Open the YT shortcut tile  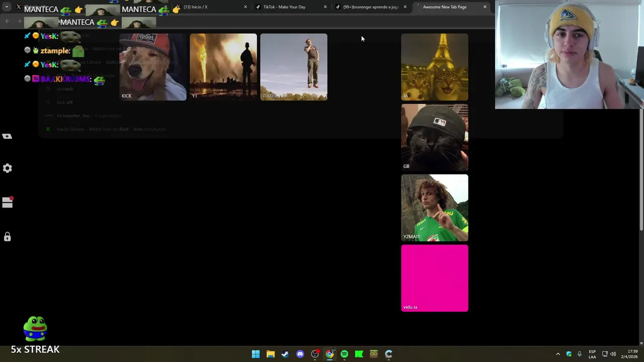223,67
